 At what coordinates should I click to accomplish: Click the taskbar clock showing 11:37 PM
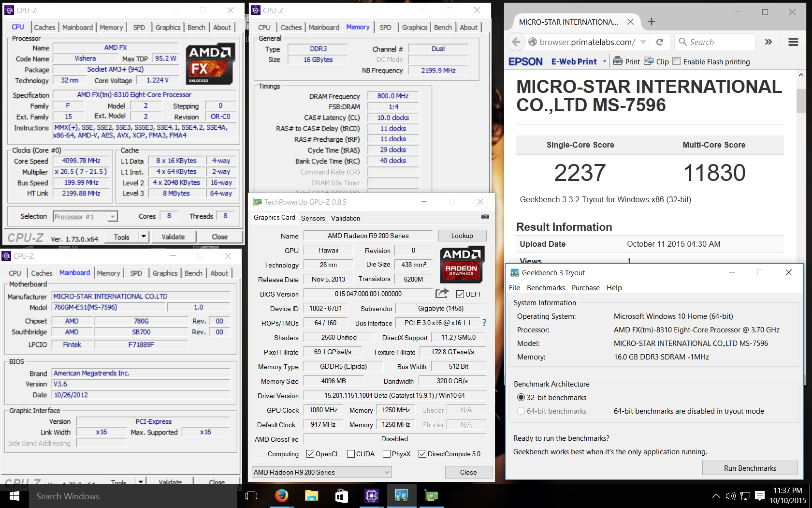(788, 495)
